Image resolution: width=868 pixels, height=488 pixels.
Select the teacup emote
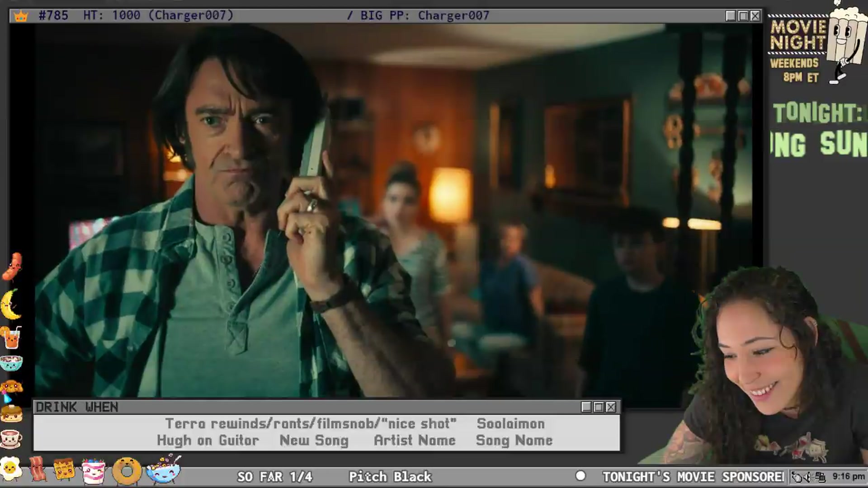coord(11,438)
